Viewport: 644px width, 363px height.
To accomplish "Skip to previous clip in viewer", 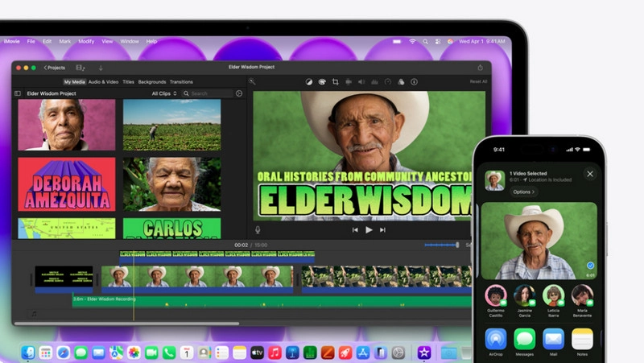I will [355, 230].
